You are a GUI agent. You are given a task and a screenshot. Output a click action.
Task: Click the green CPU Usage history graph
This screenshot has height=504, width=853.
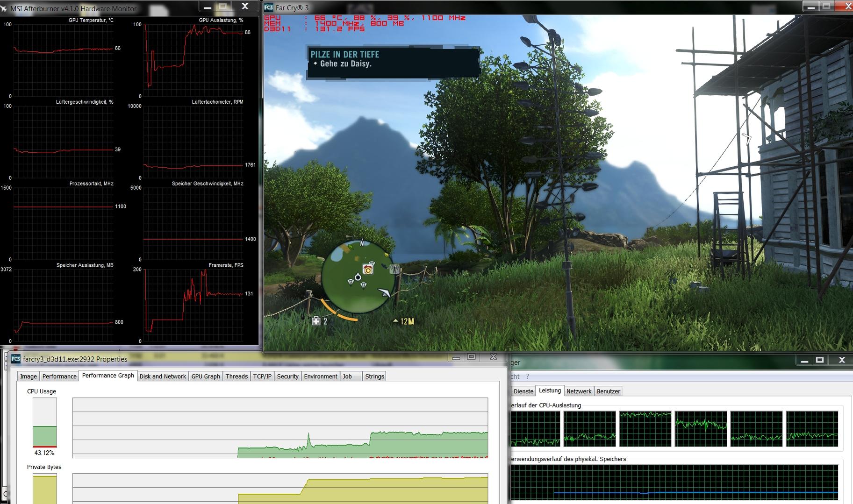pyautogui.click(x=280, y=428)
